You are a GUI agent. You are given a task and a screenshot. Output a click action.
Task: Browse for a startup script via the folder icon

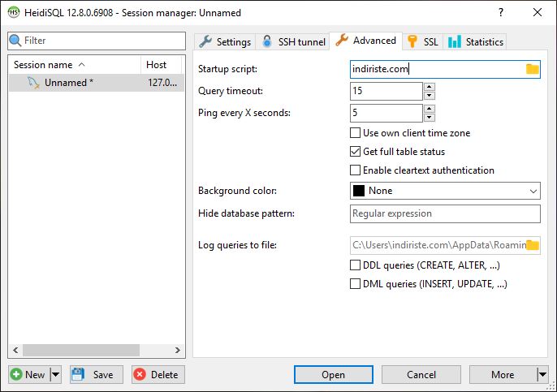(x=532, y=69)
